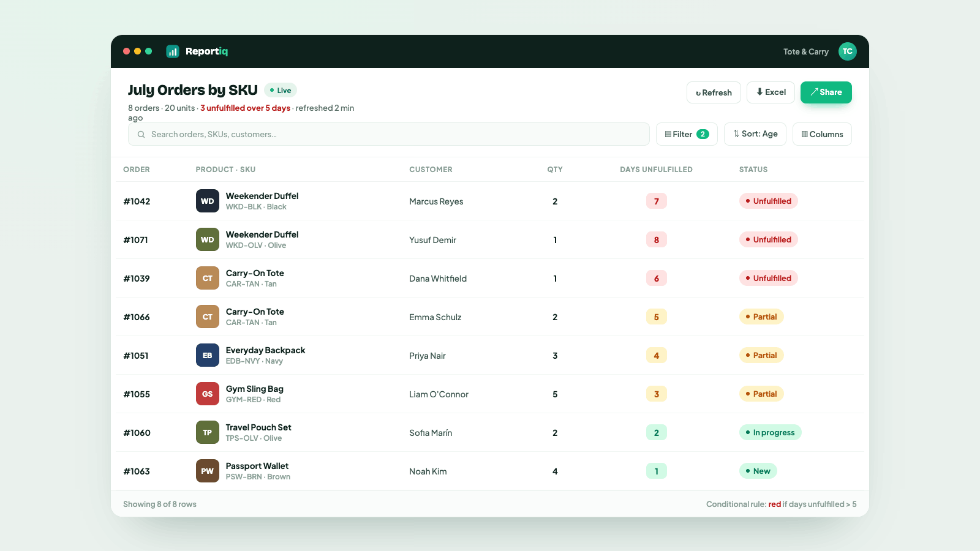Click the EB Everyday Backpack product icon
Image resolution: width=980 pixels, height=551 pixels.
208,355
